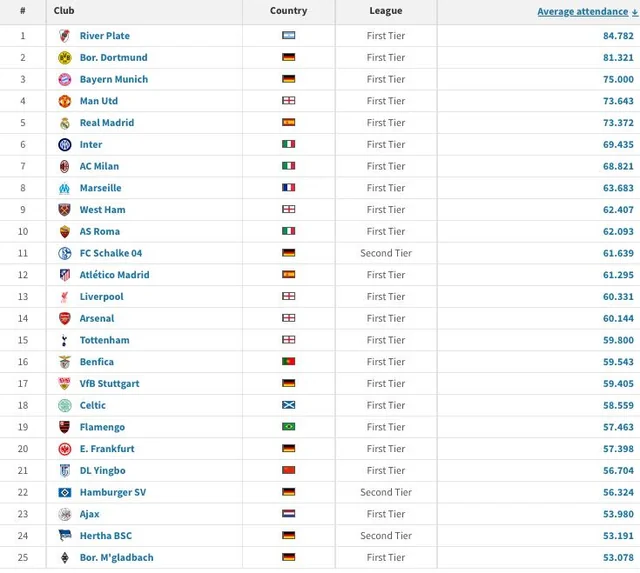Image resolution: width=640 pixels, height=573 pixels.
Task: Open the Marseille club page link
Action: 101,188
